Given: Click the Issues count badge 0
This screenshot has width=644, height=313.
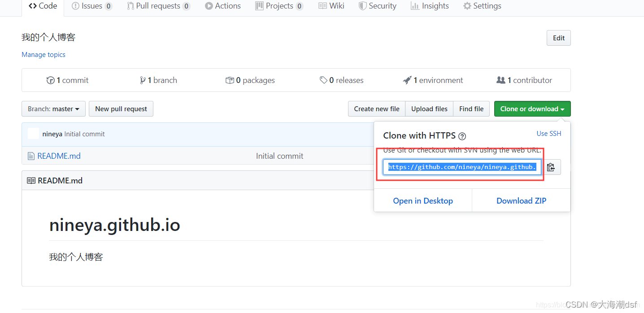Looking at the screenshot, I should pyautogui.click(x=108, y=6).
